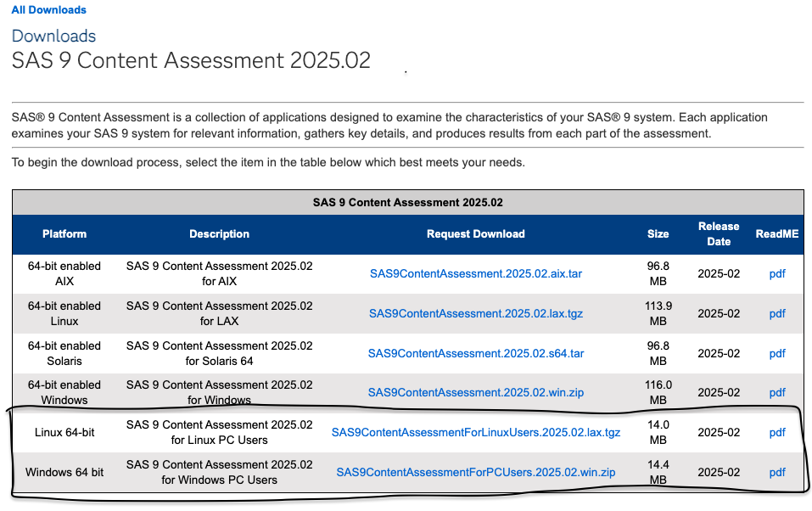
Task: Select the 64-bit enabled Windows table row
Action: (64, 392)
